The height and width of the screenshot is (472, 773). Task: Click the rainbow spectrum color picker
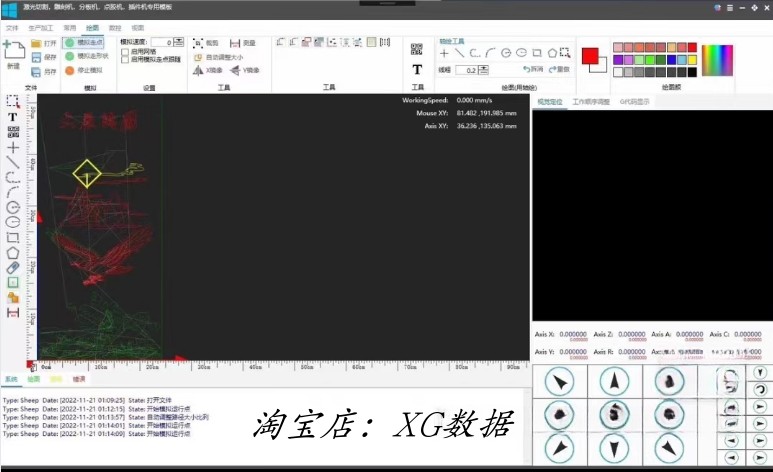pos(717,60)
